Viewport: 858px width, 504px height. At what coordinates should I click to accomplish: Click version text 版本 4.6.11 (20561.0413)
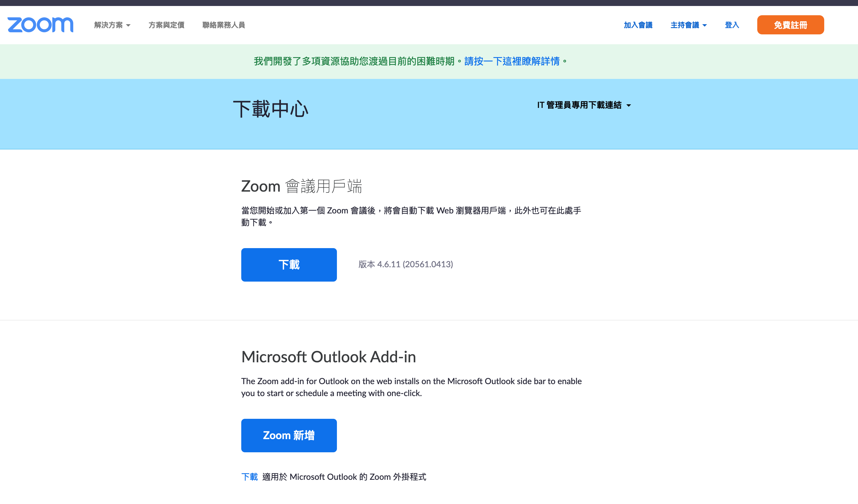point(405,264)
